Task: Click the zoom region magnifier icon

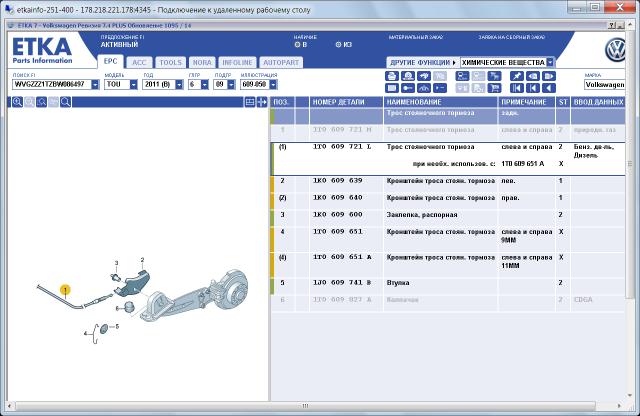Action: pos(41,102)
